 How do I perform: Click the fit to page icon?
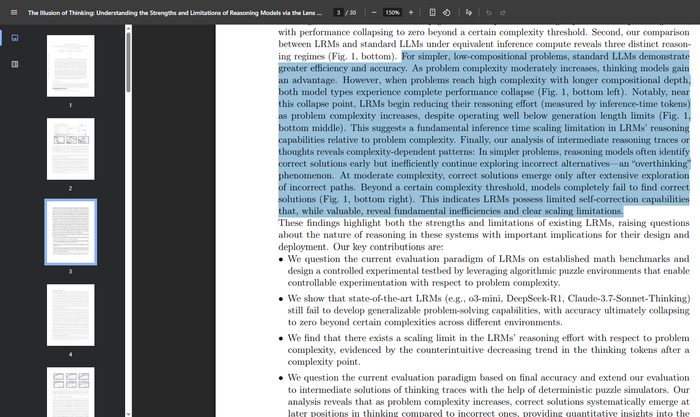point(432,13)
